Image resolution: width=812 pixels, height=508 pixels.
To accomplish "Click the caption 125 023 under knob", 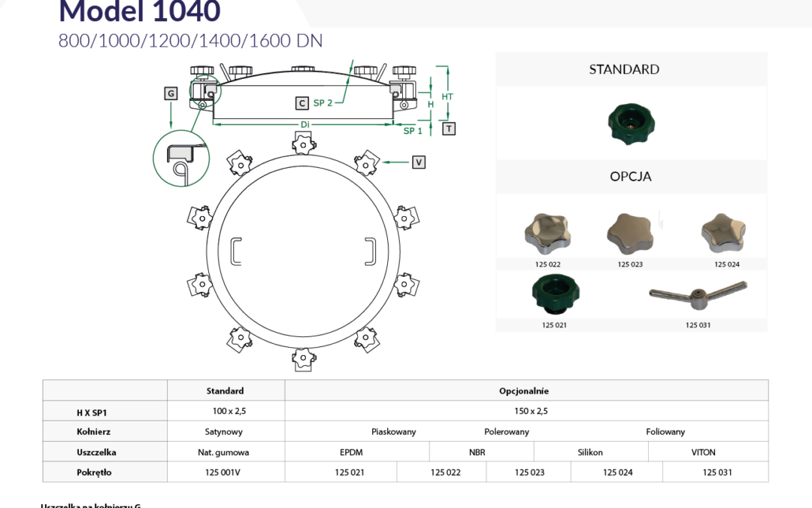I will tap(630, 264).
